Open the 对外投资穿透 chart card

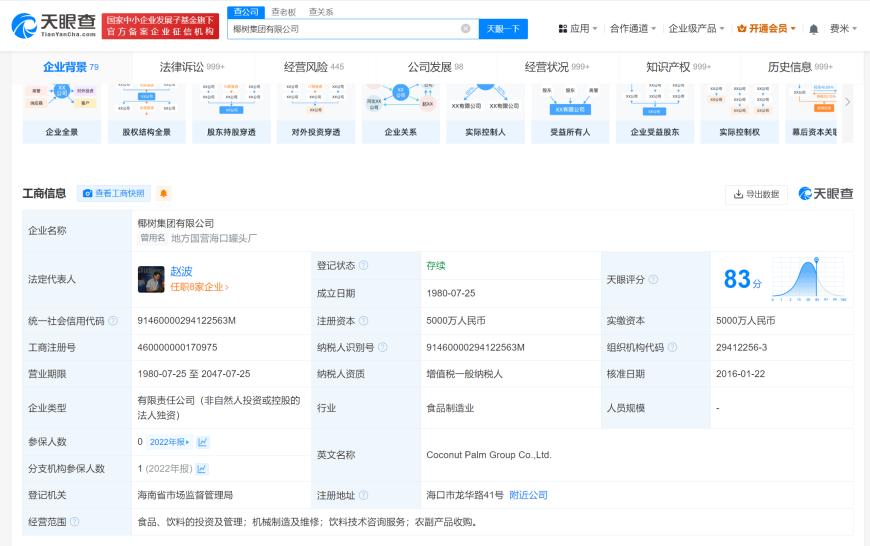point(316,114)
